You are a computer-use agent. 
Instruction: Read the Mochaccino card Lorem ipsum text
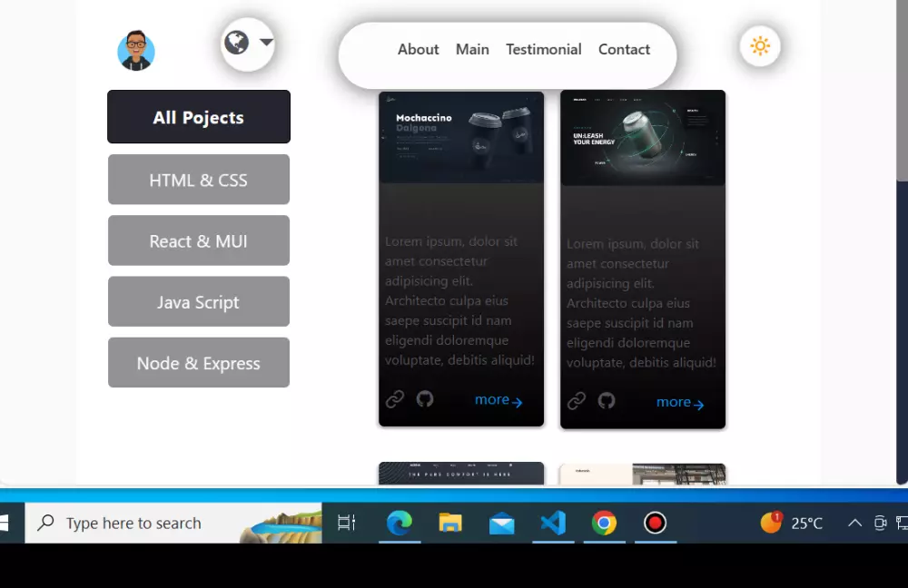tap(459, 301)
